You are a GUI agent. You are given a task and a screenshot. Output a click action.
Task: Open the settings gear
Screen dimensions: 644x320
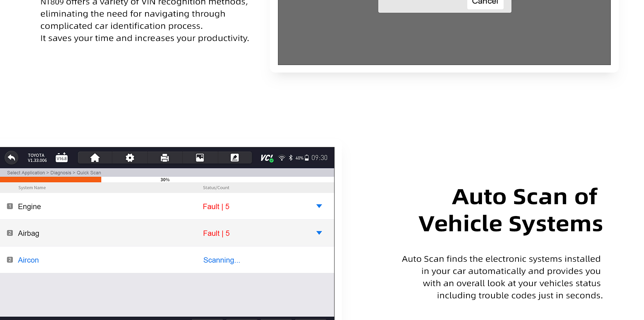[130, 158]
